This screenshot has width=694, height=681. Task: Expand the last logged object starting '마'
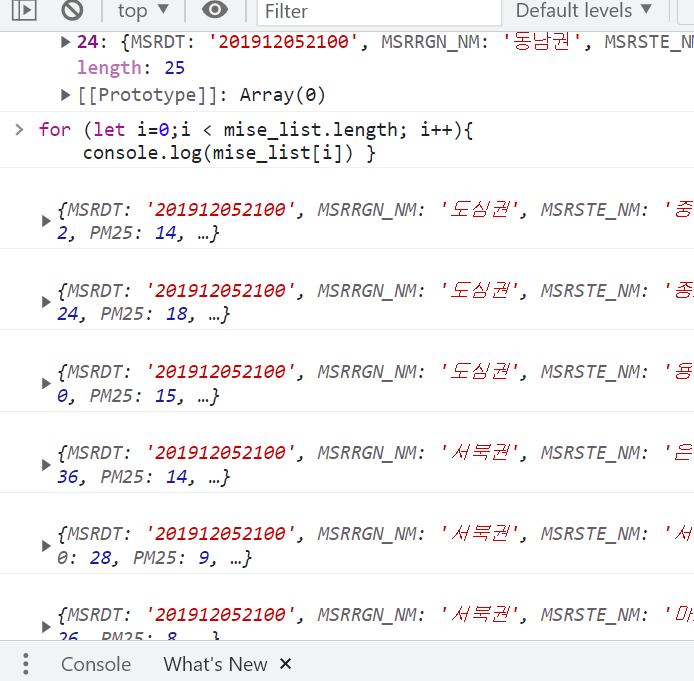[x=46, y=627]
